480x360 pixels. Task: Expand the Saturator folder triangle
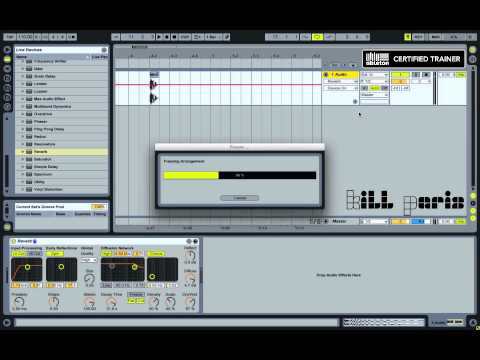coord(23,159)
